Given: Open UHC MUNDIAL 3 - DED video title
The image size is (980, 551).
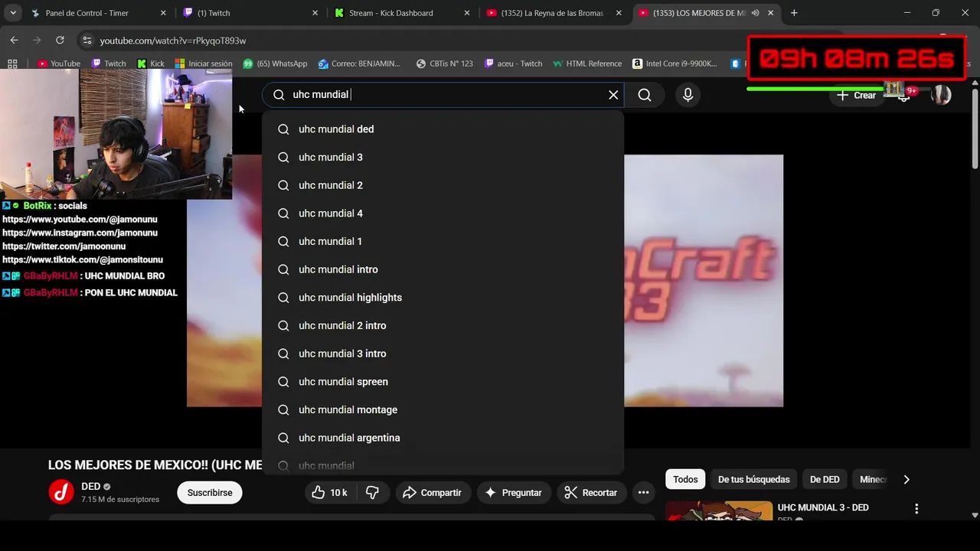Looking at the screenshot, I should coord(823,508).
